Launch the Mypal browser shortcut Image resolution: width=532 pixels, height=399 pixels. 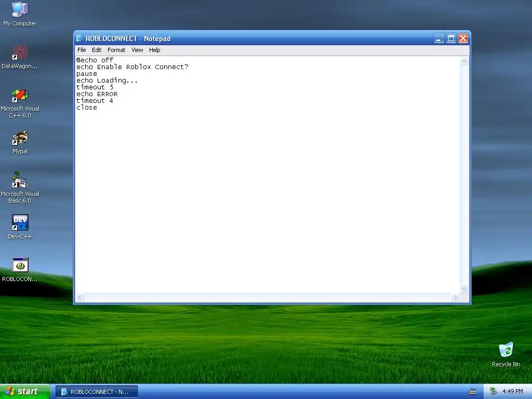click(x=20, y=142)
